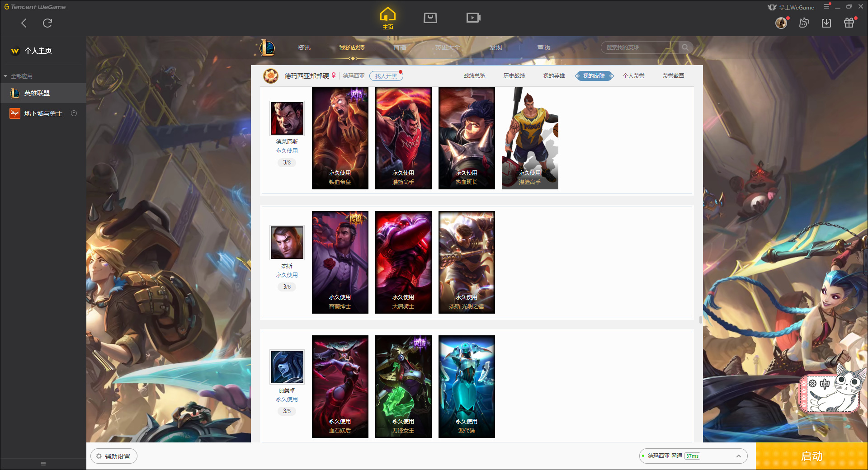Image resolution: width=868 pixels, height=470 pixels.
Task: Open the 战绩总览 sub-tab
Action: (x=474, y=76)
